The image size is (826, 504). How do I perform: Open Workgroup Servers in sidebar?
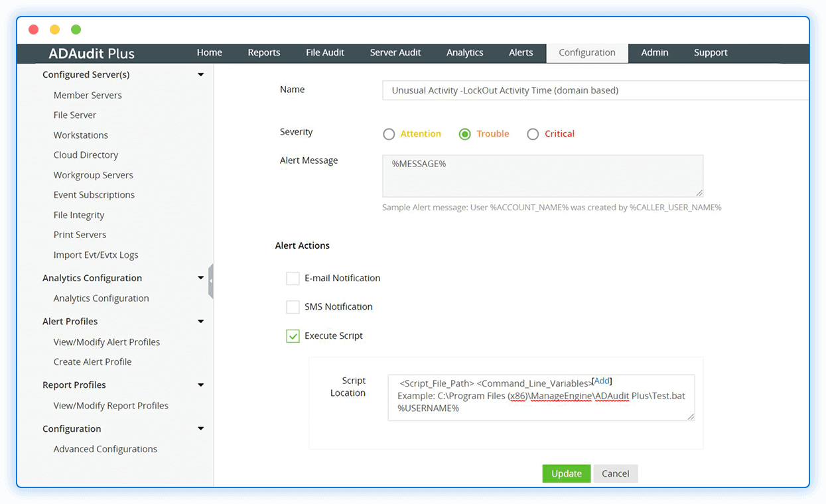94,175
